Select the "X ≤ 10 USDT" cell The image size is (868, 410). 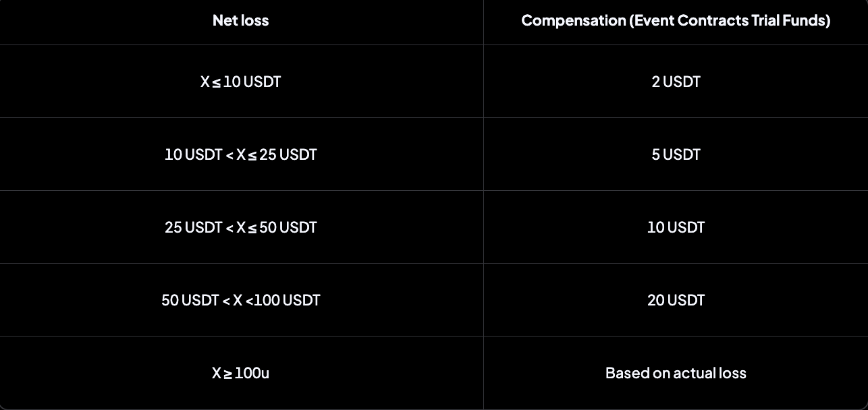pos(240,82)
